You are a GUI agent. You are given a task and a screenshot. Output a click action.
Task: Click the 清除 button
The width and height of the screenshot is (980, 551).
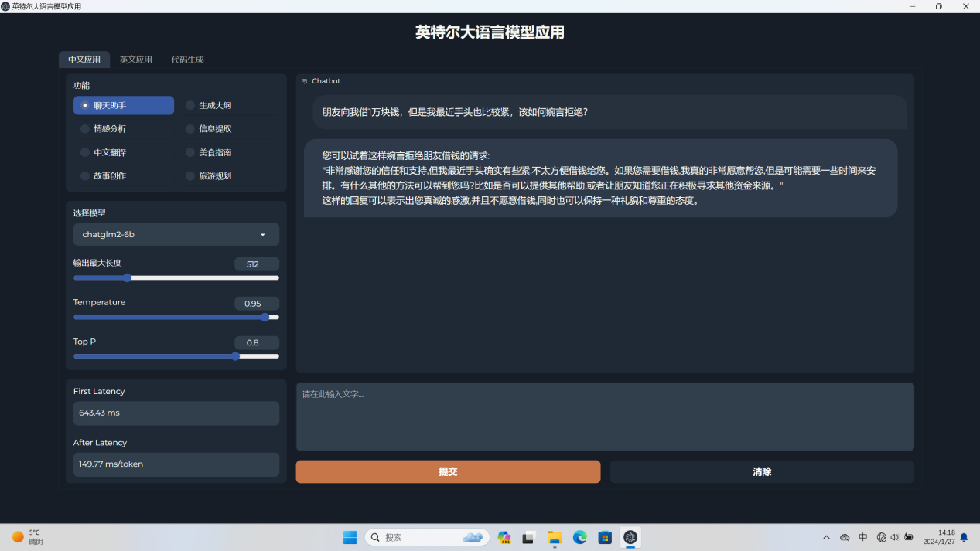[762, 472]
